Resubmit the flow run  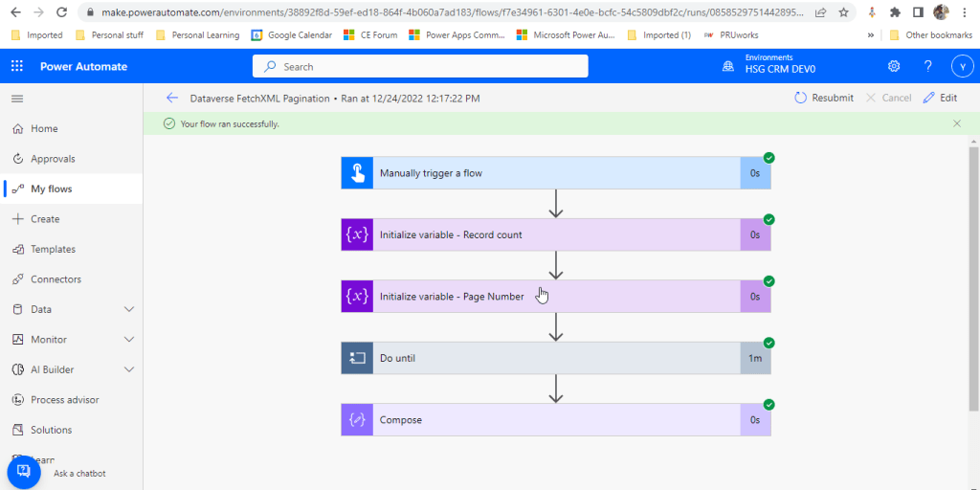pos(823,98)
